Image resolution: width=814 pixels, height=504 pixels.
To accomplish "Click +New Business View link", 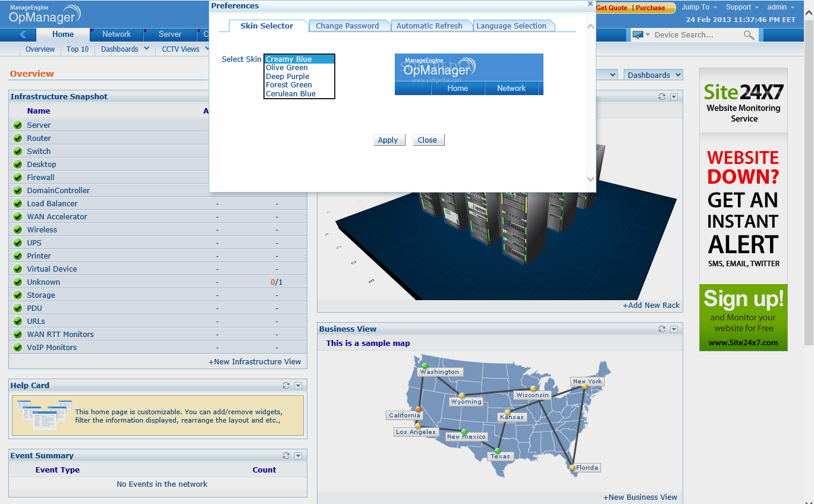I will click(x=640, y=497).
